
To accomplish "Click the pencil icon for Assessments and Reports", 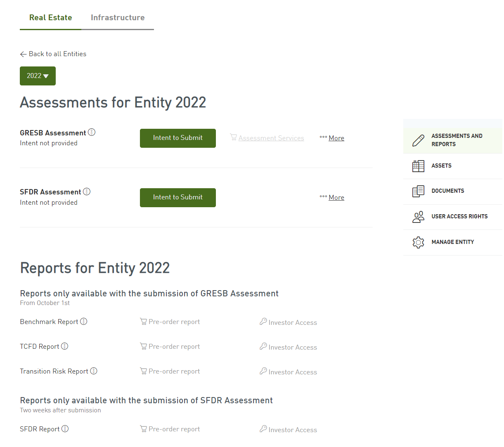I will tap(418, 140).
